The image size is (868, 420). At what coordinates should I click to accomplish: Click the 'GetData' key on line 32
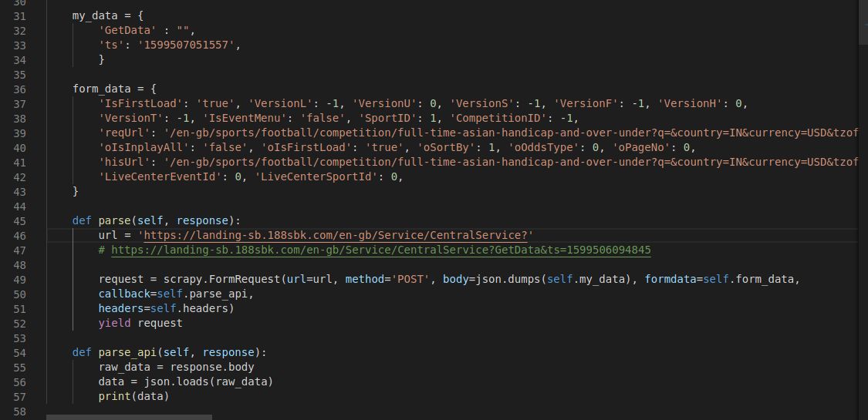tap(127, 30)
